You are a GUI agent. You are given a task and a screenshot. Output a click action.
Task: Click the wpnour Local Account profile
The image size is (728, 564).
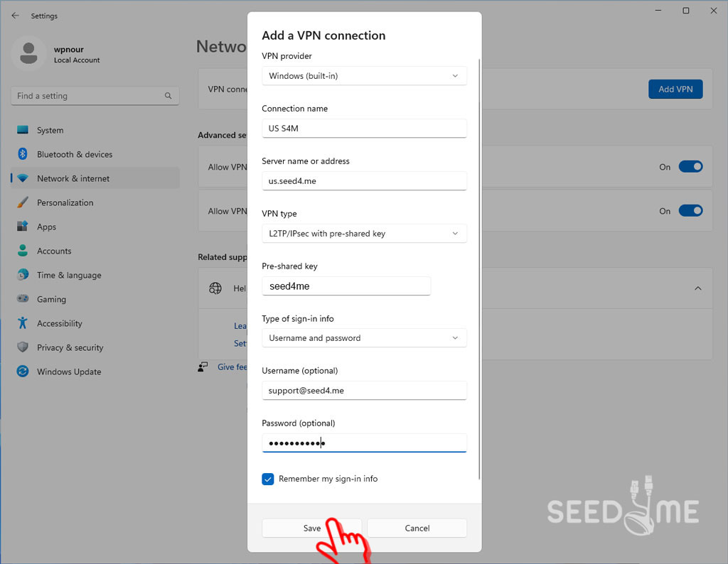pyautogui.click(x=55, y=54)
